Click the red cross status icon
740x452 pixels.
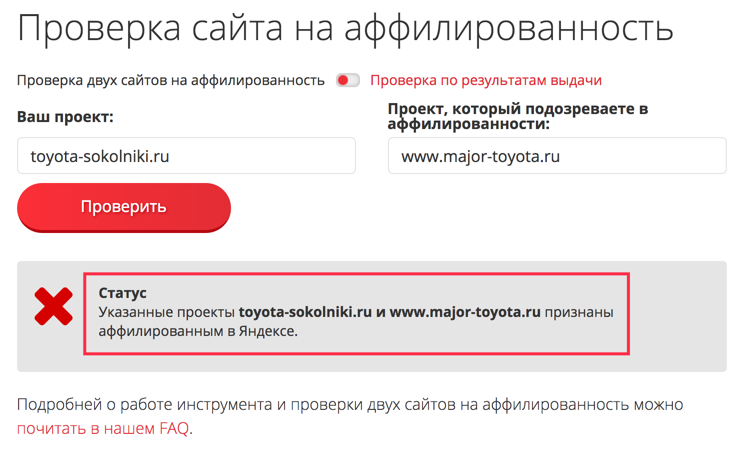tap(53, 306)
